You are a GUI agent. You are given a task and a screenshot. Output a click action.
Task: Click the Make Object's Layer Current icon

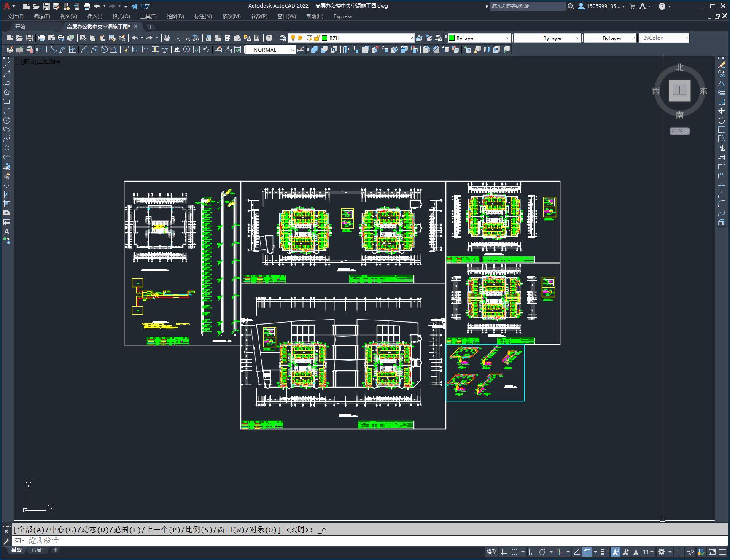[x=419, y=38]
